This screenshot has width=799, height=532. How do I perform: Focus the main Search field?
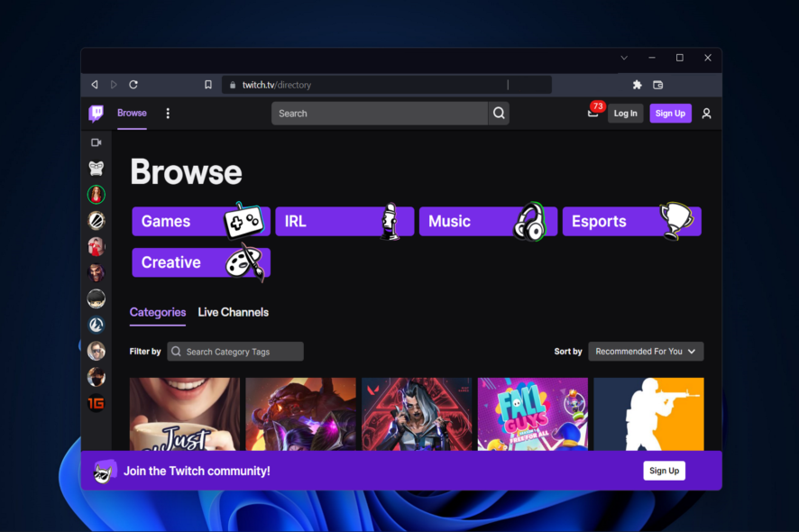click(380, 113)
